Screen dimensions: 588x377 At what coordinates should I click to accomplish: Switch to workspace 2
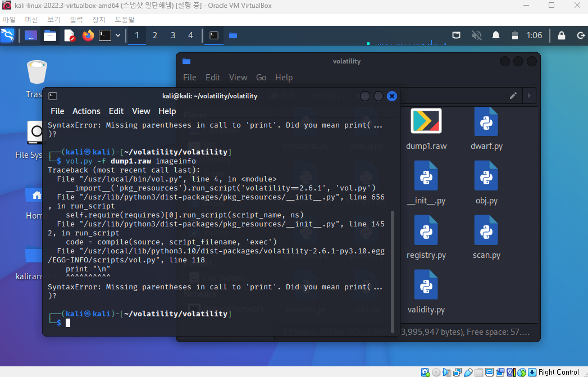pos(155,35)
